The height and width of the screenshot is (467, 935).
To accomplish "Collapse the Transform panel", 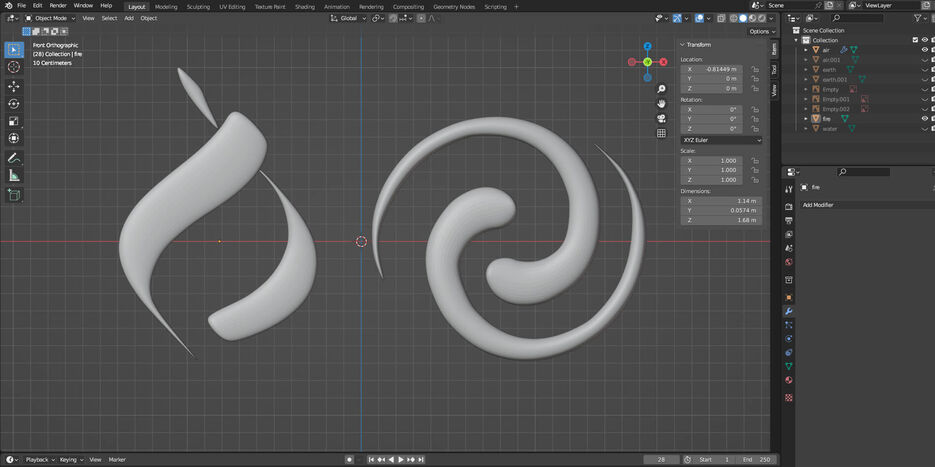I will click(683, 45).
